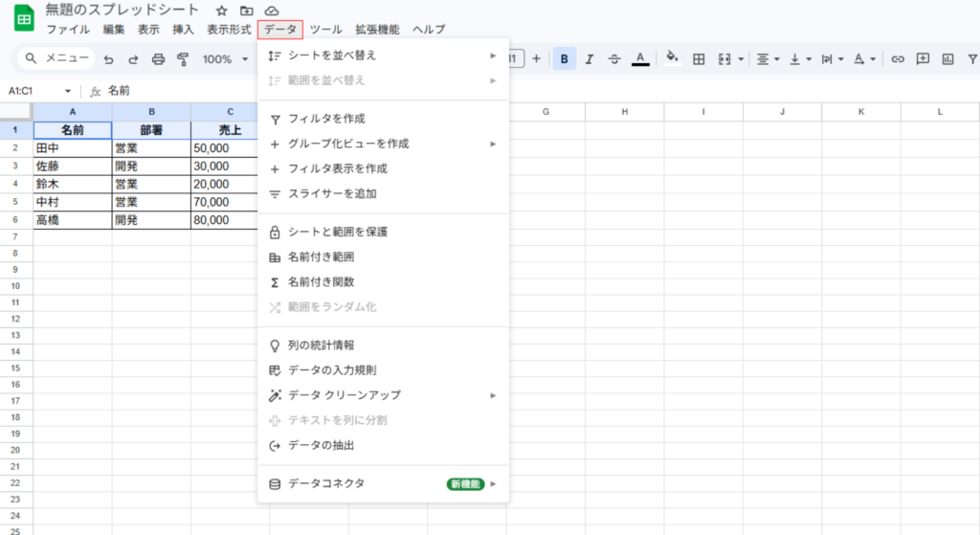
Task: Choose シートと範囲を保護 entry
Action: (383, 232)
